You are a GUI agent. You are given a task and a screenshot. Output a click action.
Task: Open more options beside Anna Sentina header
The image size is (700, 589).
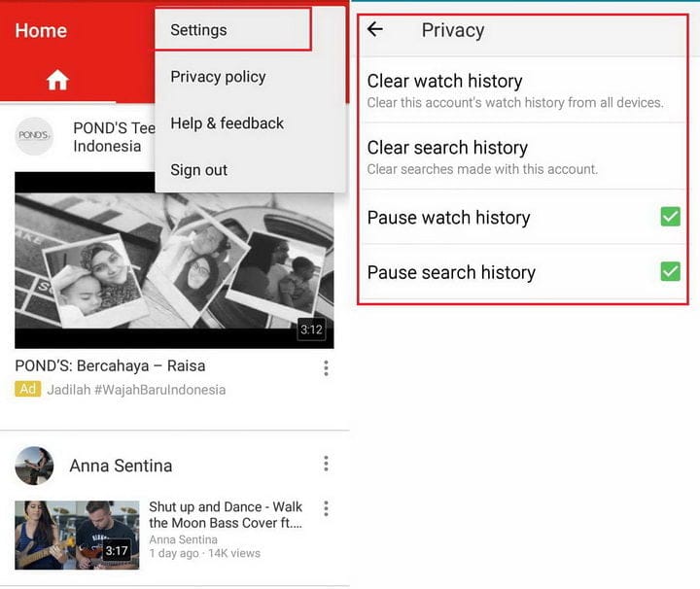click(327, 464)
